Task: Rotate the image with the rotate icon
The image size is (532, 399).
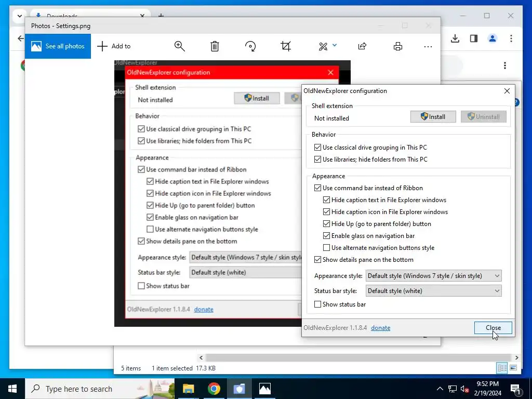Action: tap(250, 46)
